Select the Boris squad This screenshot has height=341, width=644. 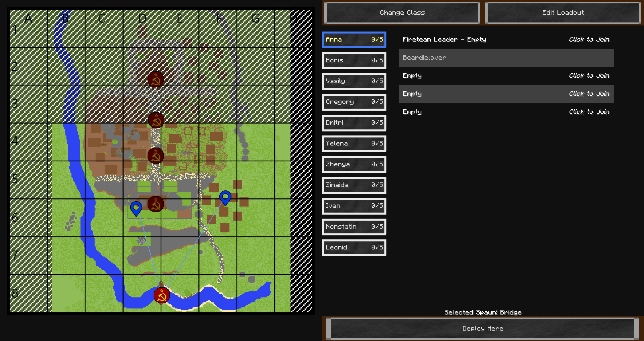point(354,60)
